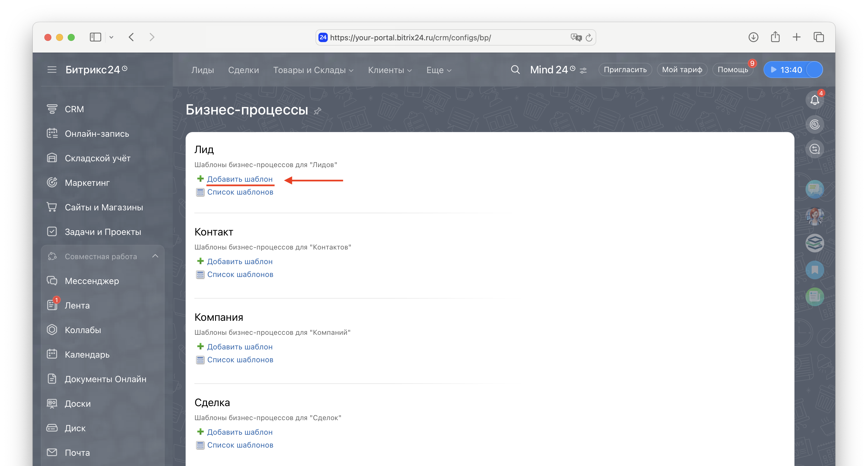Switch to the Сделки menu item
This screenshot has width=868, height=466.
tap(243, 70)
